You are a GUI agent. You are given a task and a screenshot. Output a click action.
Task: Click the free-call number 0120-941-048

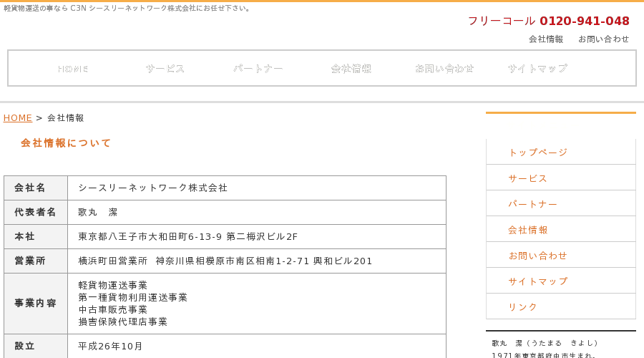(x=585, y=21)
